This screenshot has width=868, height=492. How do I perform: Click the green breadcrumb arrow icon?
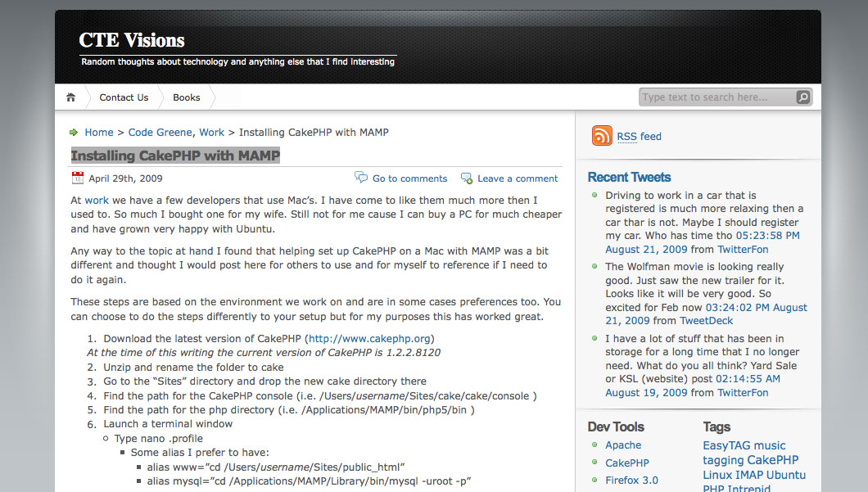pos(75,132)
